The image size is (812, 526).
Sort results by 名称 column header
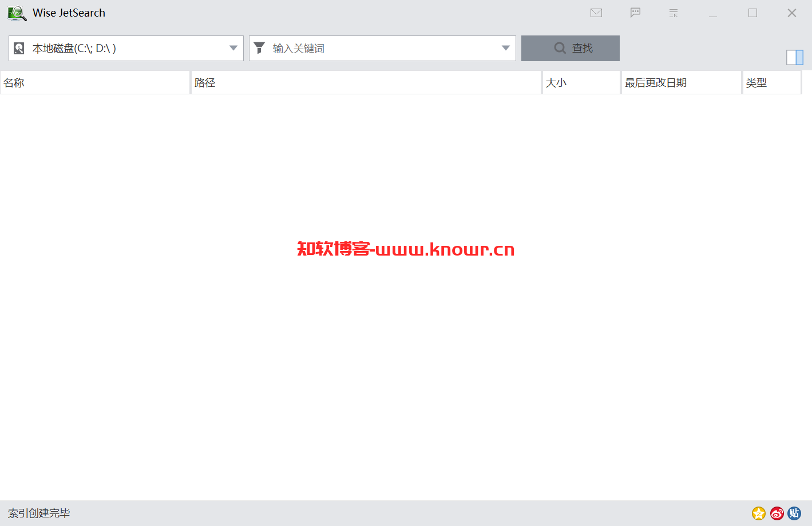pyautogui.click(x=95, y=83)
